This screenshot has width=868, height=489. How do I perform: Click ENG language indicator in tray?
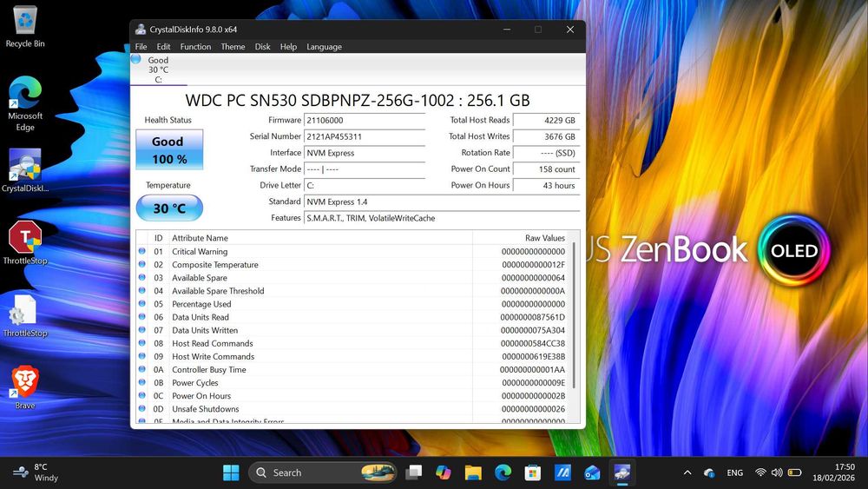click(734, 472)
